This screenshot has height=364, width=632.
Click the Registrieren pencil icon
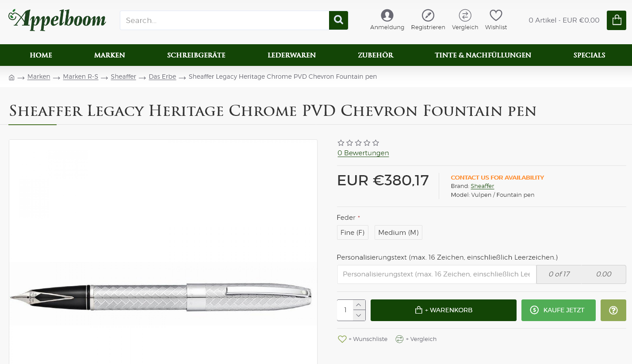(428, 16)
